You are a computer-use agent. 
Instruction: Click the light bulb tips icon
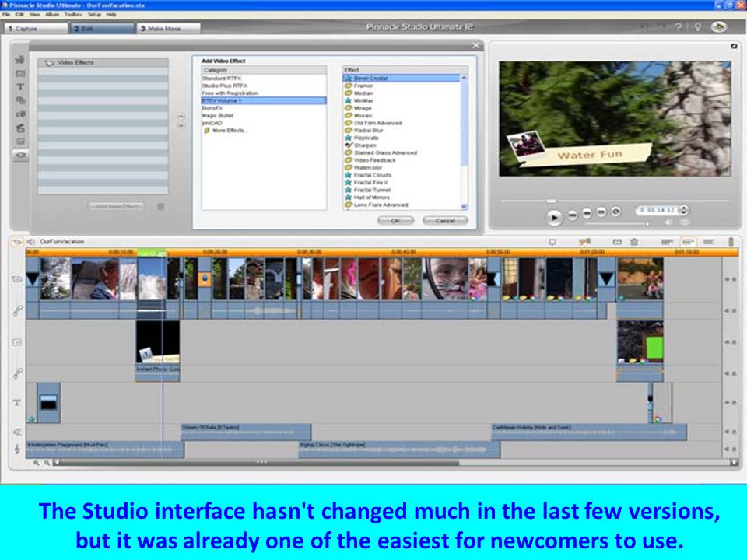coord(697,27)
